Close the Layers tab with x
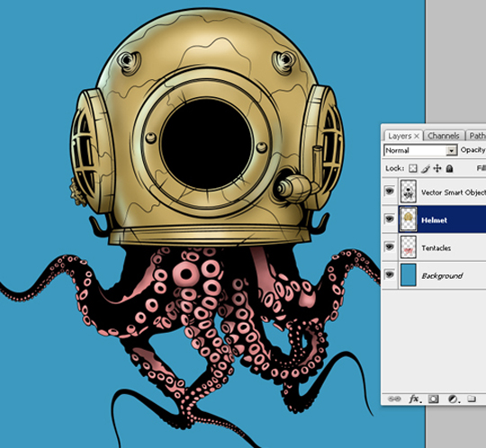Screen dimensions: 486x448 pos(417,136)
